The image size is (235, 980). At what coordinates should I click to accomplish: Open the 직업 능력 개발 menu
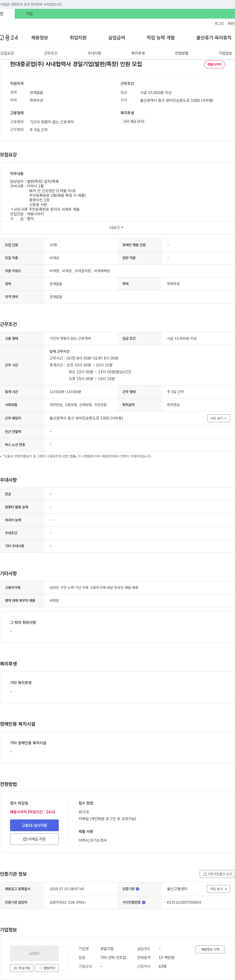161,38
